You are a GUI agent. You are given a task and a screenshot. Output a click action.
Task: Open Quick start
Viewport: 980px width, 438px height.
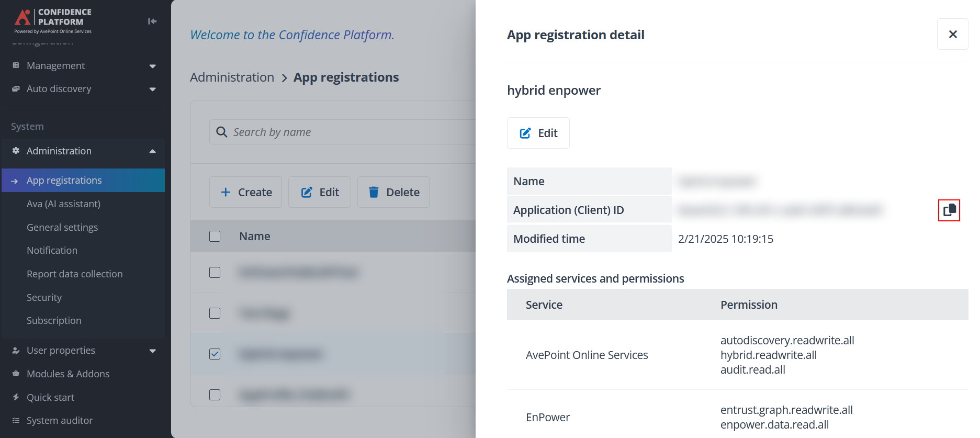(50, 397)
